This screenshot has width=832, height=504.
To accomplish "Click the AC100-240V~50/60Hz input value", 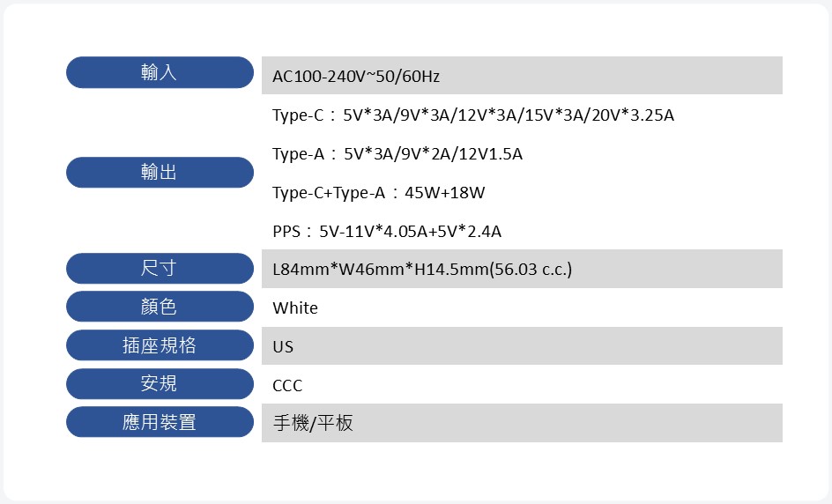I will [356, 77].
